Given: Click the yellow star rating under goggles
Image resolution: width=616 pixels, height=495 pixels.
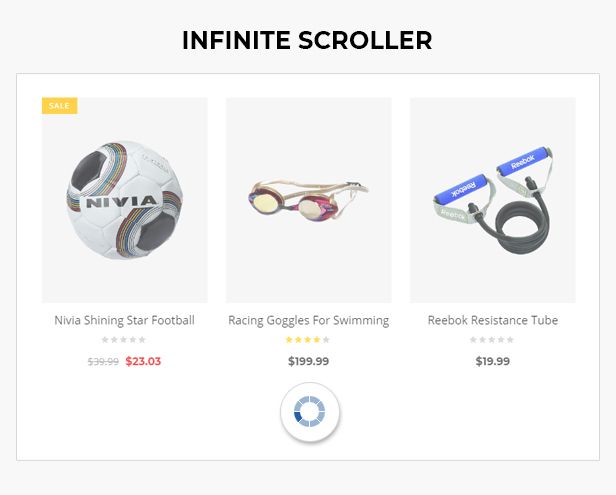Looking at the screenshot, I should [308, 340].
